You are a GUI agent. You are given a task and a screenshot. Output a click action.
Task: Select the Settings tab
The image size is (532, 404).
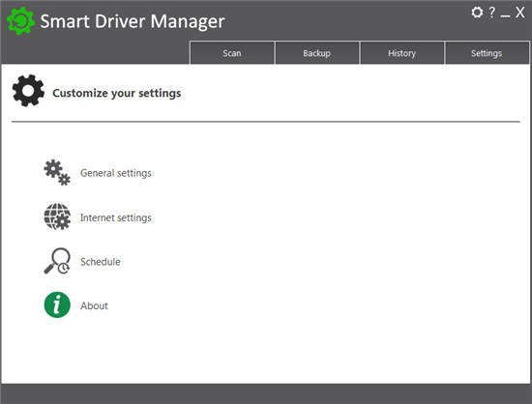tap(487, 53)
